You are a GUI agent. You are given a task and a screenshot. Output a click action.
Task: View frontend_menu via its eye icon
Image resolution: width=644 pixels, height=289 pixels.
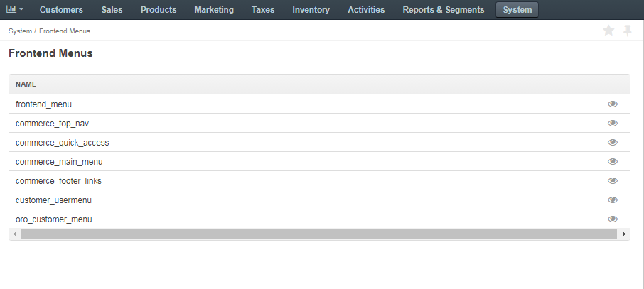click(x=613, y=104)
